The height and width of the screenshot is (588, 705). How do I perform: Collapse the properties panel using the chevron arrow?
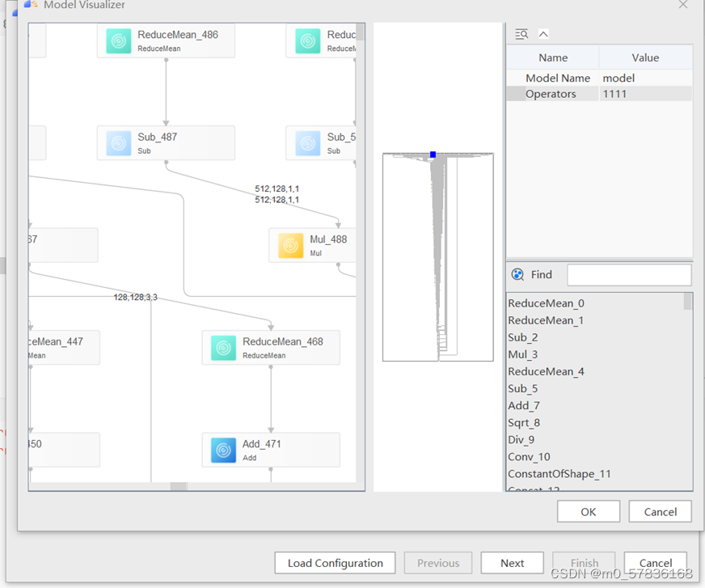[542, 34]
